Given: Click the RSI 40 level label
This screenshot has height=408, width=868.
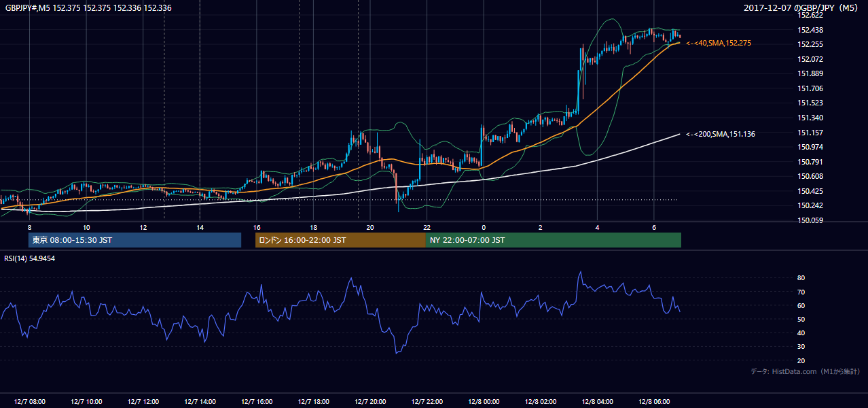Looking at the screenshot, I should coord(801,333).
